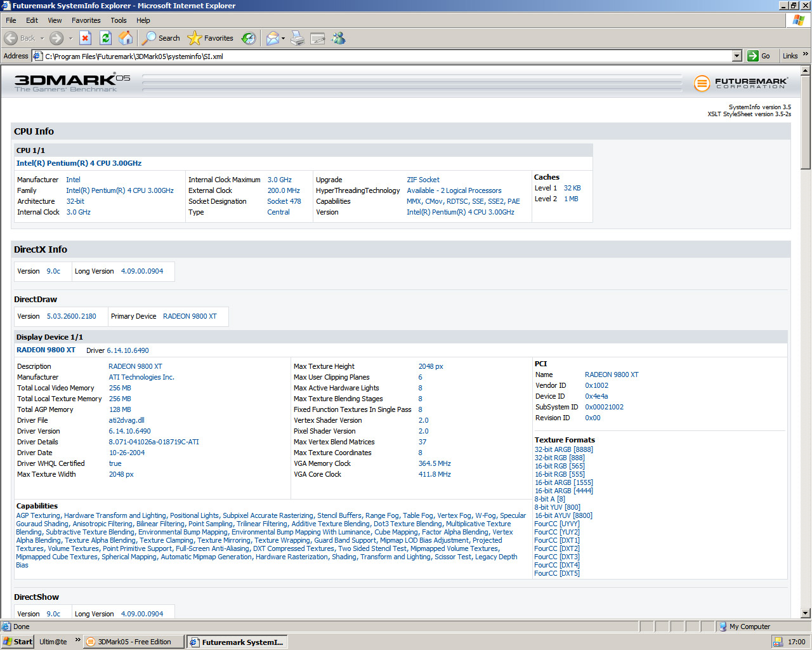This screenshot has width=812, height=650.
Task: Click the 'FourCC [DXT5]' texture format
Action: point(557,573)
